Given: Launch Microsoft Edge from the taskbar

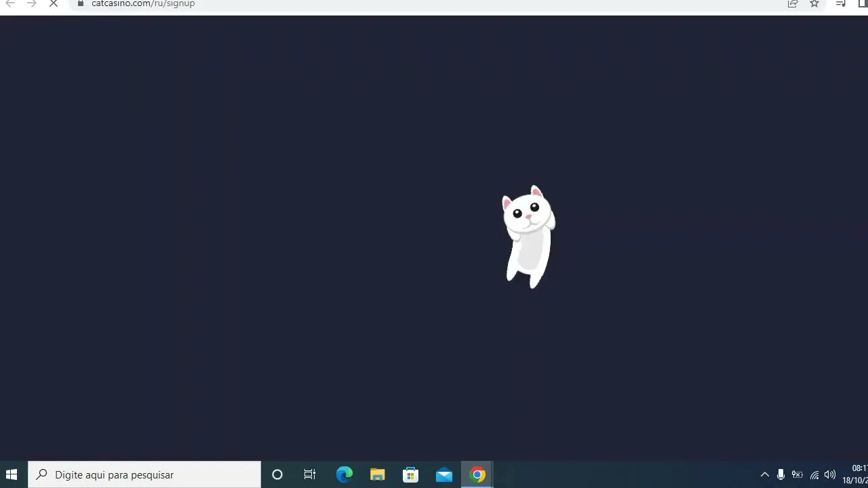Looking at the screenshot, I should click(344, 474).
